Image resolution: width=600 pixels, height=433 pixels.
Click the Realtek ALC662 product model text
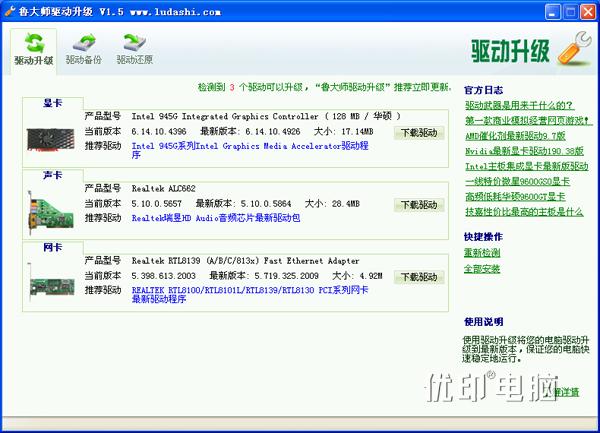coord(163,189)
